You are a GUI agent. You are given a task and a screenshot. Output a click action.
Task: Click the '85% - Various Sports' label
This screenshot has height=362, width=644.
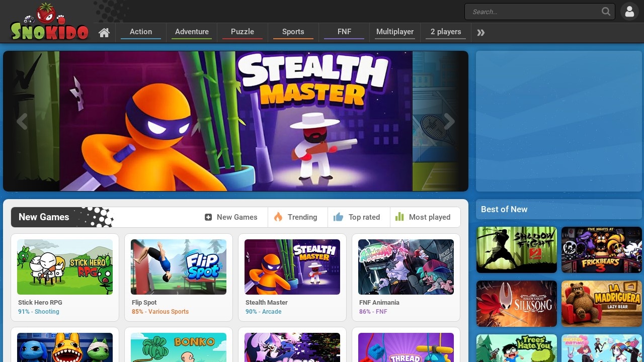[x=160, y=312]
